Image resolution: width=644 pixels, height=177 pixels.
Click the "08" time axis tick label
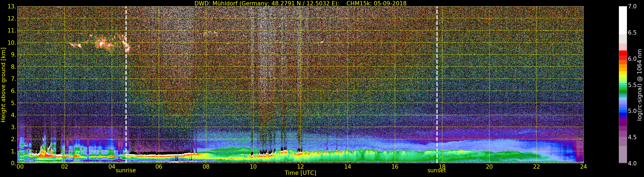click(206, 167)
